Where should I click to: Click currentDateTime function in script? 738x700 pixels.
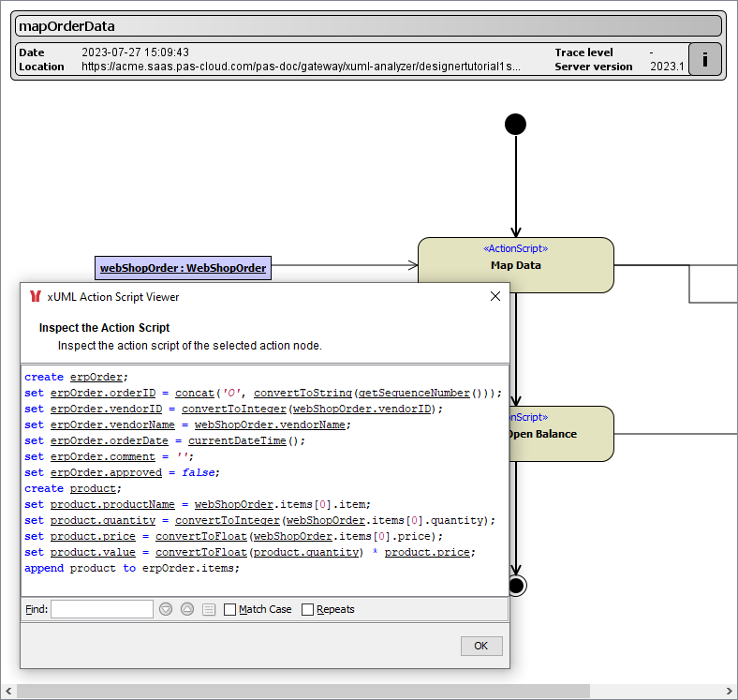(237, 440)
